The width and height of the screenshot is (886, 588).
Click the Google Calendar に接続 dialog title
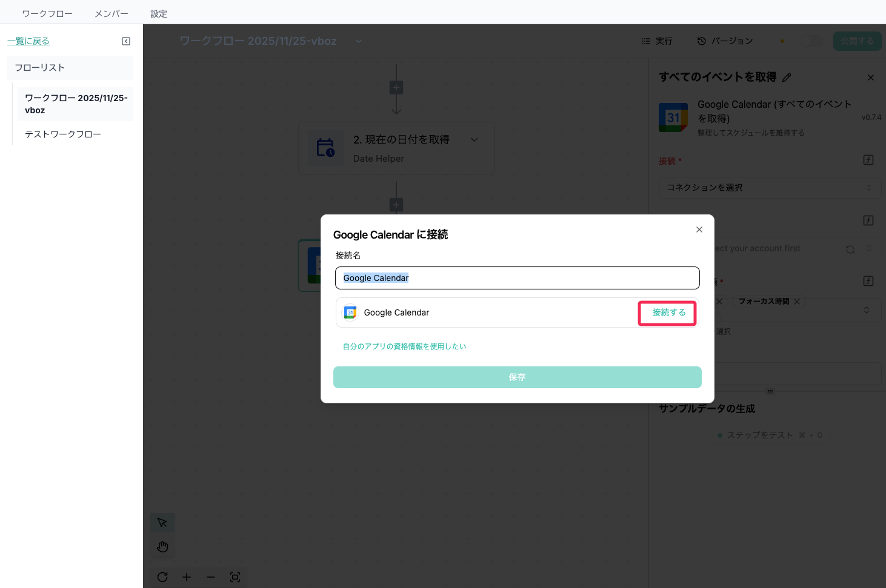(x=390, y=235)
